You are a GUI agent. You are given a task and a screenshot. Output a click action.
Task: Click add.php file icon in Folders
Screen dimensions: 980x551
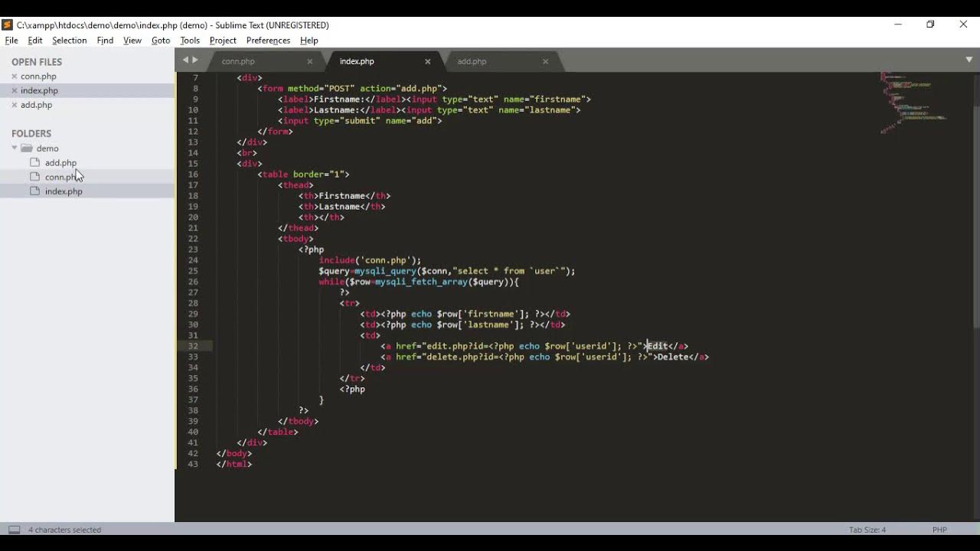click(34, 162)
